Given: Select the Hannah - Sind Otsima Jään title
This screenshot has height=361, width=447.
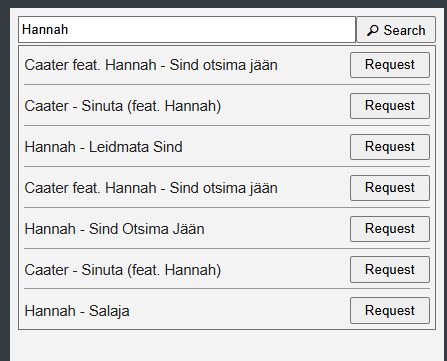Looking at the screenshot, I should tap(114, 229).
